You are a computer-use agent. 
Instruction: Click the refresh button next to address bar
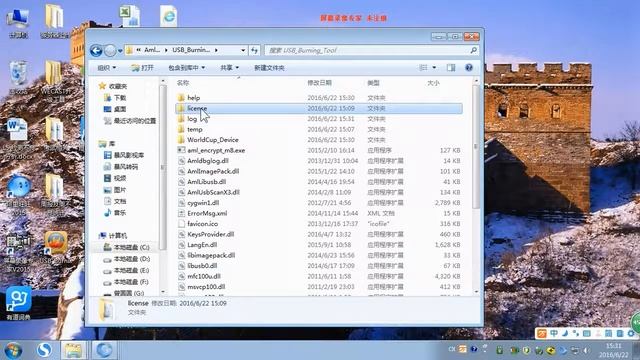(255, 50)
